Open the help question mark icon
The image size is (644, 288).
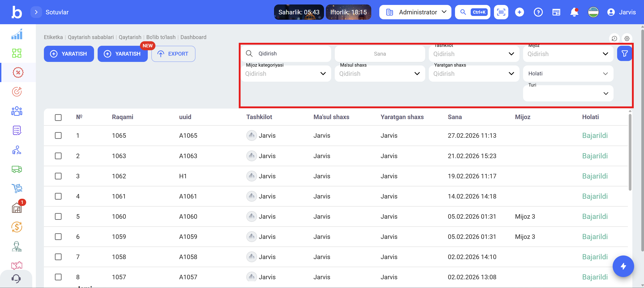538,12
